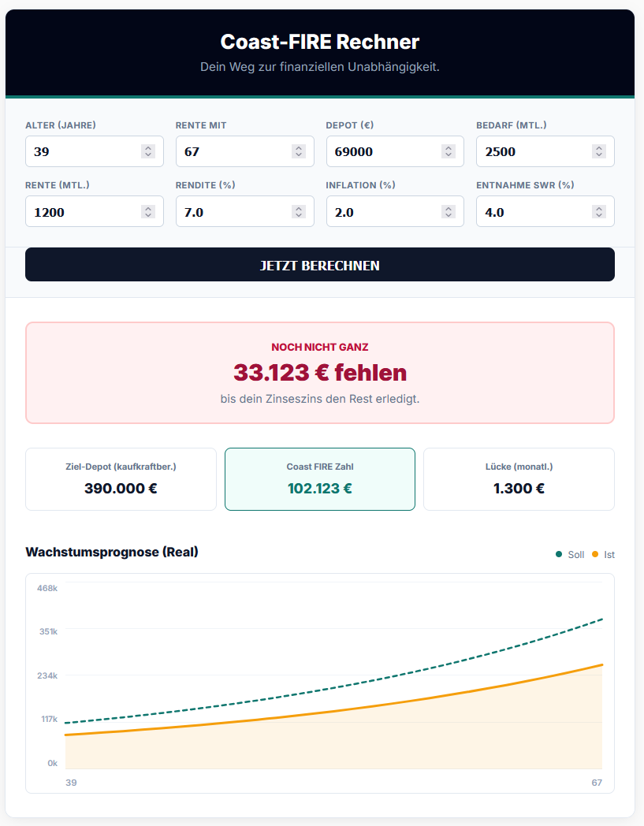Click the Entnahme SWR (%) spinner control
644x826 pixels.
(x=599, y=211)
